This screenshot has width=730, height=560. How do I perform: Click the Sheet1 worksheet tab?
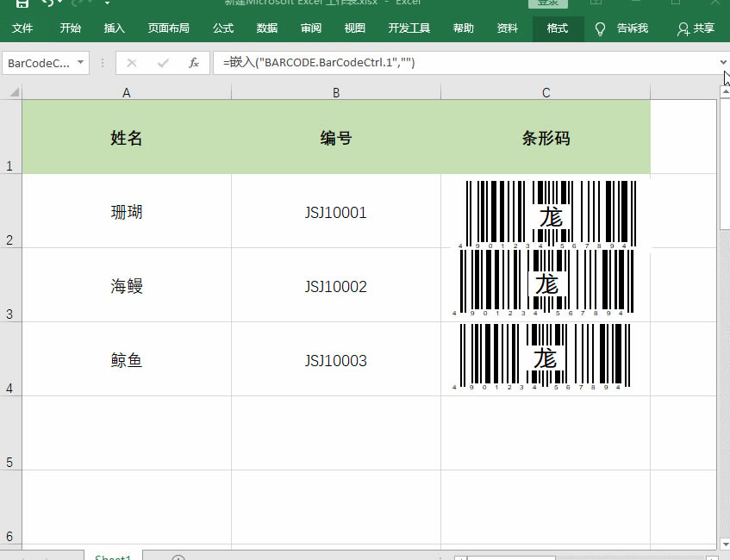click(x=112, y=556)
